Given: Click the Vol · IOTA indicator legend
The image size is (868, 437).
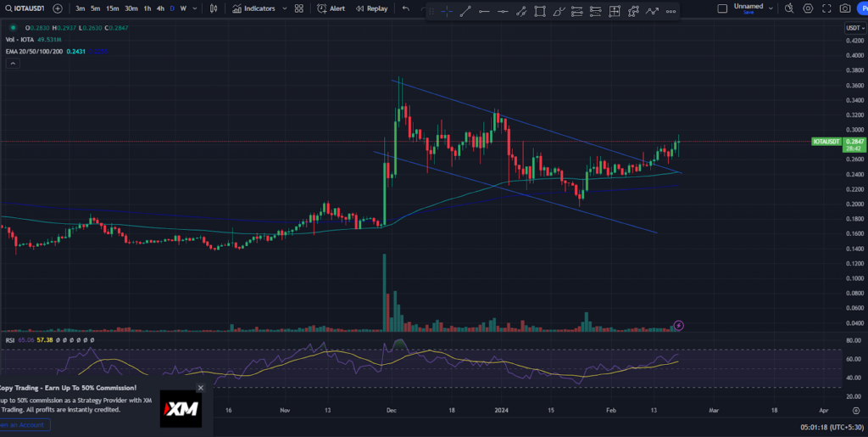Looking at the screenshot, I should (20, 40).
